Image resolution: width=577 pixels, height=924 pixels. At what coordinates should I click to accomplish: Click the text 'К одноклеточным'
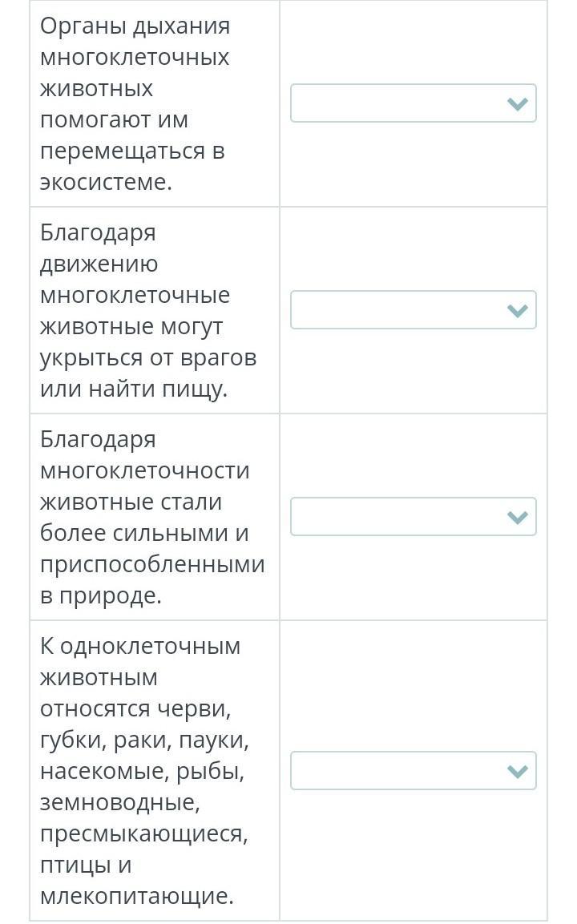pyautogui.click(x=140, y=646)
